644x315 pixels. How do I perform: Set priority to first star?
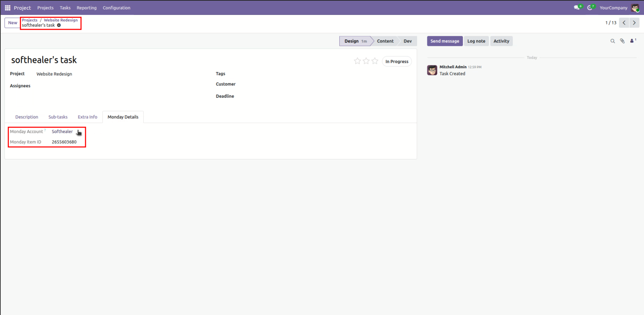tap(357, 61)
